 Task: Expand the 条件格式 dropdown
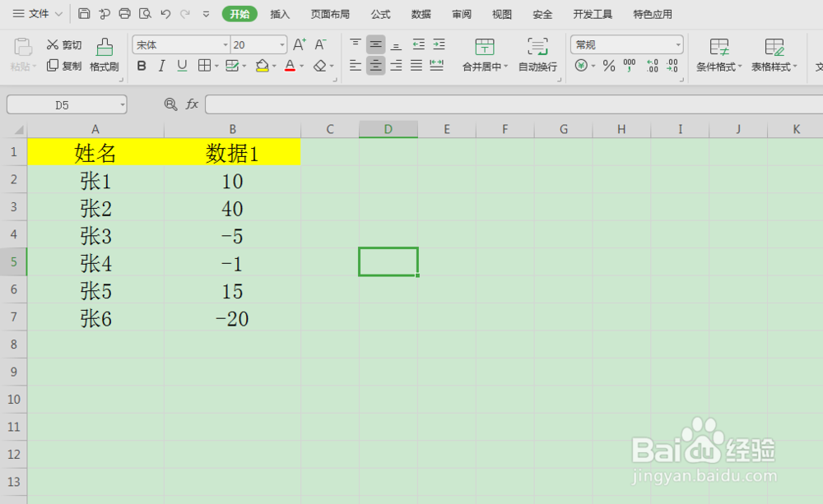pos(740,67)
